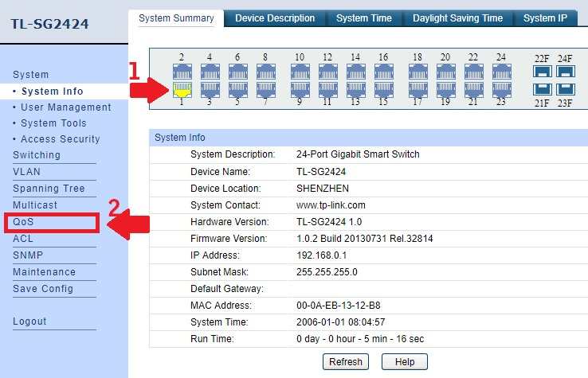Click port 7 icon on the switch panel

coord(266,90)
